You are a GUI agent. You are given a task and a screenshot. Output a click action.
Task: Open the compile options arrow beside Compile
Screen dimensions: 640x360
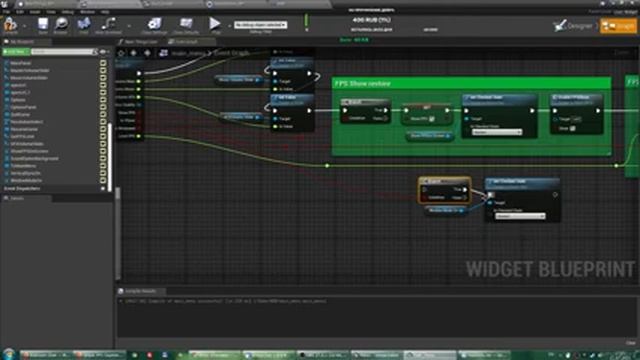click(24, 26)
